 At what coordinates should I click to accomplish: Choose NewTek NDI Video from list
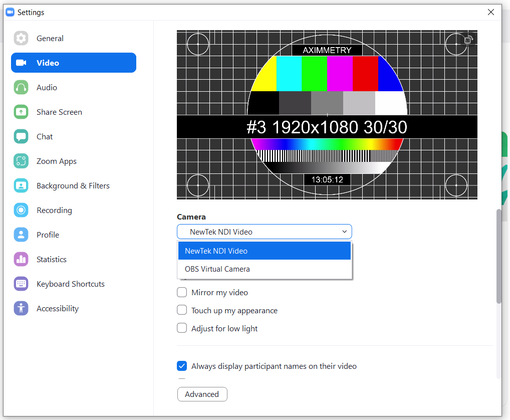[x=265, y=251]
